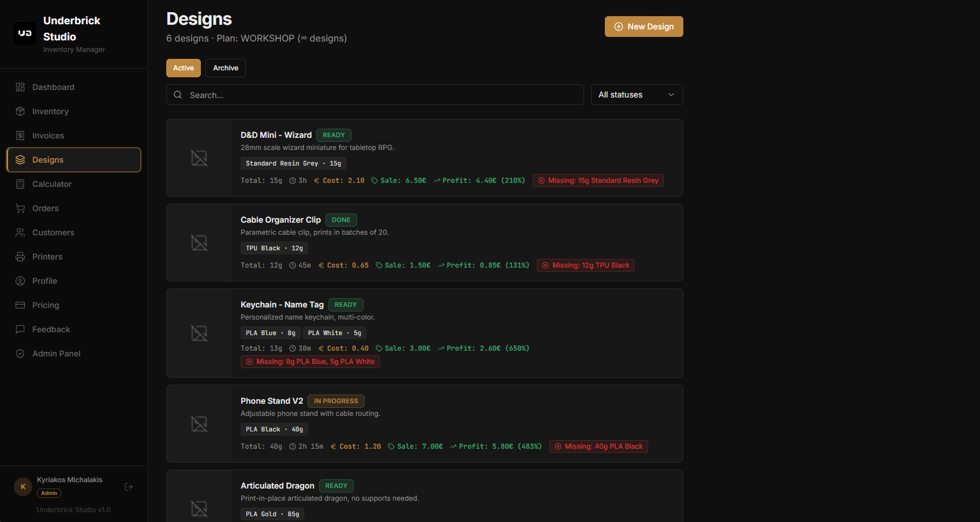Open Admin Panel shield icon
The width and height of the screenshot is (980, 522).
20,354
